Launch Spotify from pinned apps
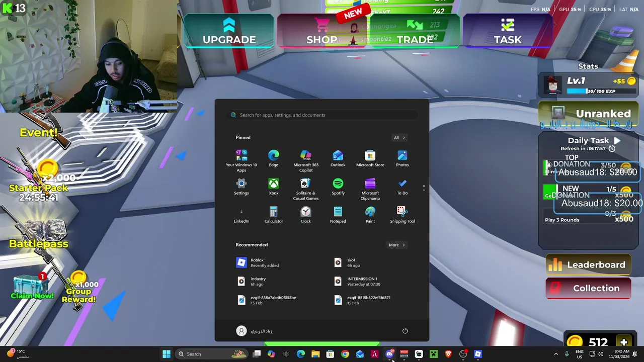644x362 pixels. pyautogui.click(x=338, y=187)
